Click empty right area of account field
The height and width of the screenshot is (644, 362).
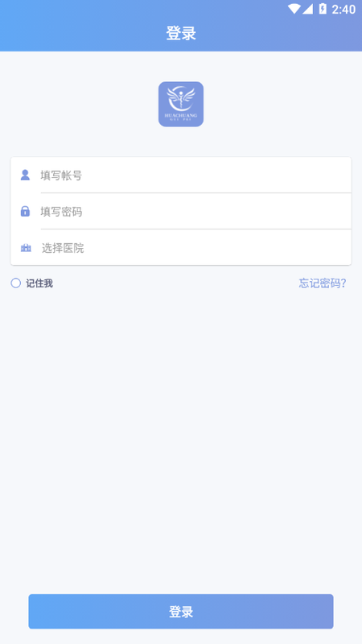[x=246, y=175]
